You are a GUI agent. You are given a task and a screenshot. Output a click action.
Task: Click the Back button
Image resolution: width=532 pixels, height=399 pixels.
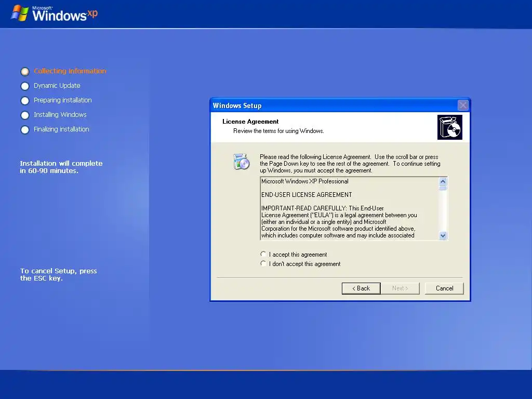click(x=361, y=288)
